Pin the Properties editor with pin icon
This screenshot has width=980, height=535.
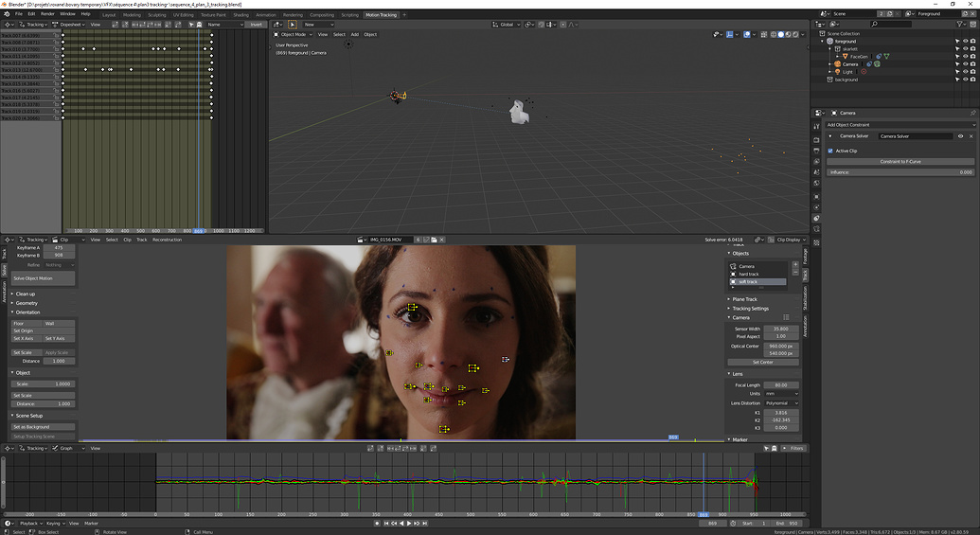[x=972, y=113]
